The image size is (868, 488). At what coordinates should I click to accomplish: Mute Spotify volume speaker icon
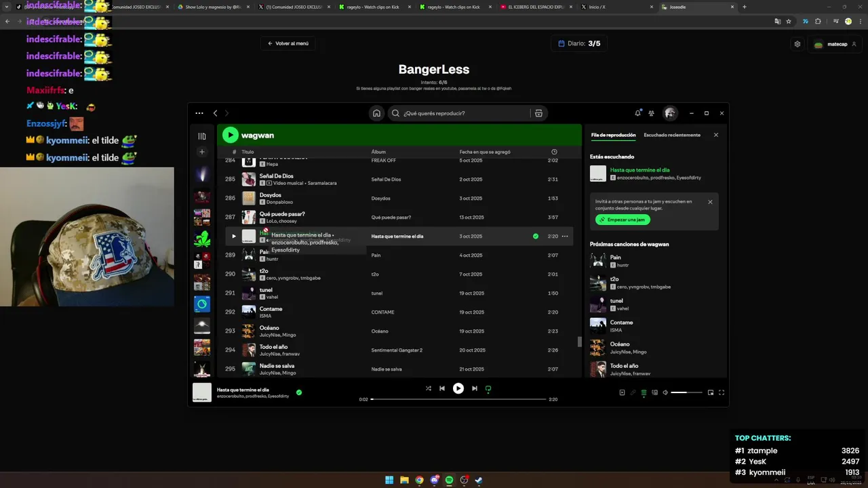(665, 392)
